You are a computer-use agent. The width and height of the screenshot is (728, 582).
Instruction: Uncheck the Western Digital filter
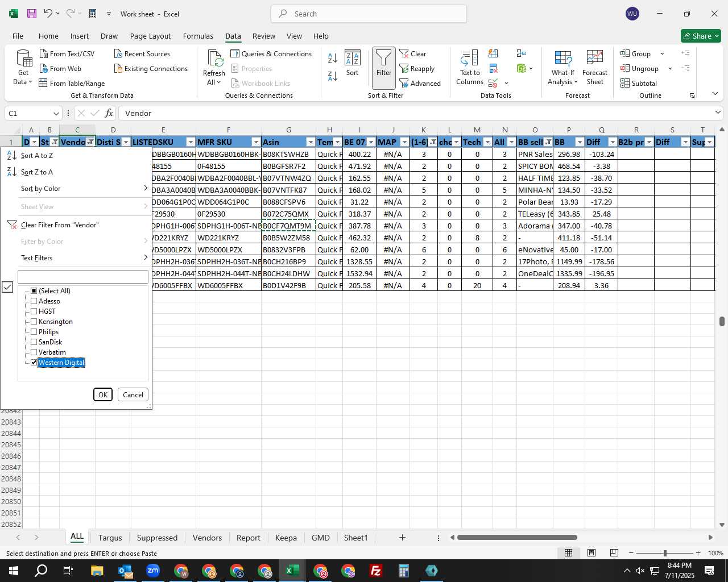(34, 363)
